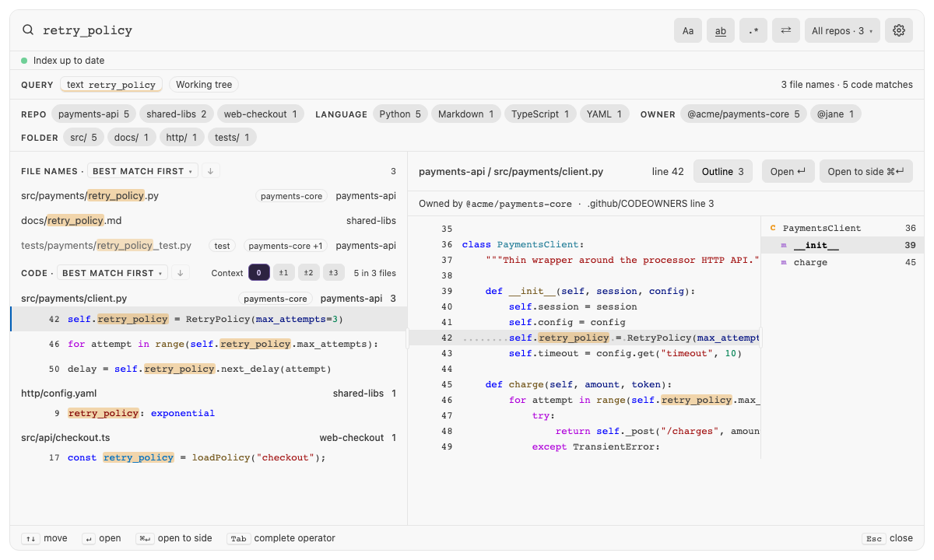Click the search magnifier icon
The width and height of the screenshot is (934, 560).
coord(28,30)
